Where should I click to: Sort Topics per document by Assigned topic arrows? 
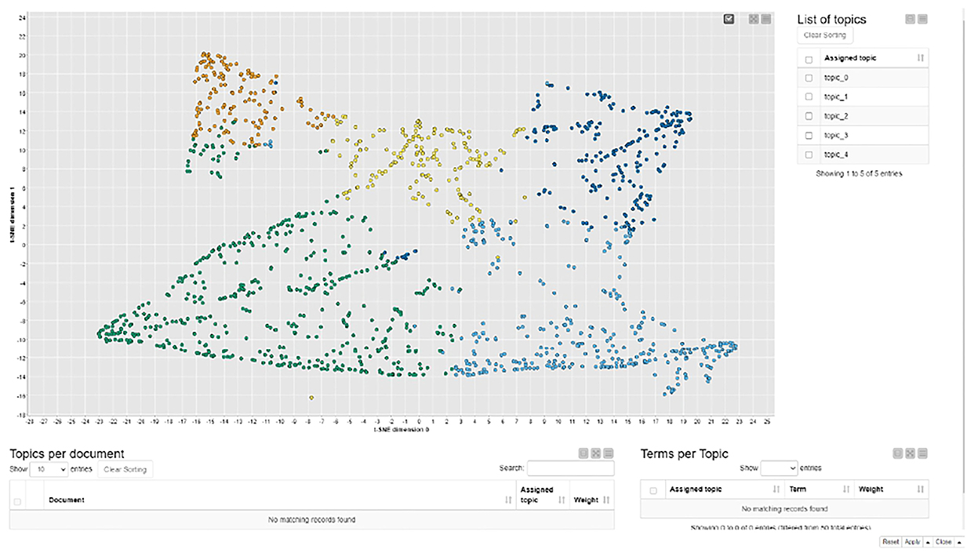562,500
